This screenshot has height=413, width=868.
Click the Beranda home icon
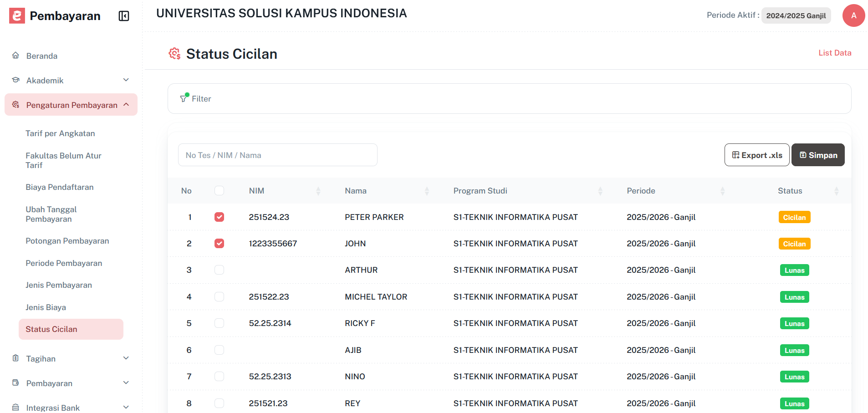coord(15,55)
